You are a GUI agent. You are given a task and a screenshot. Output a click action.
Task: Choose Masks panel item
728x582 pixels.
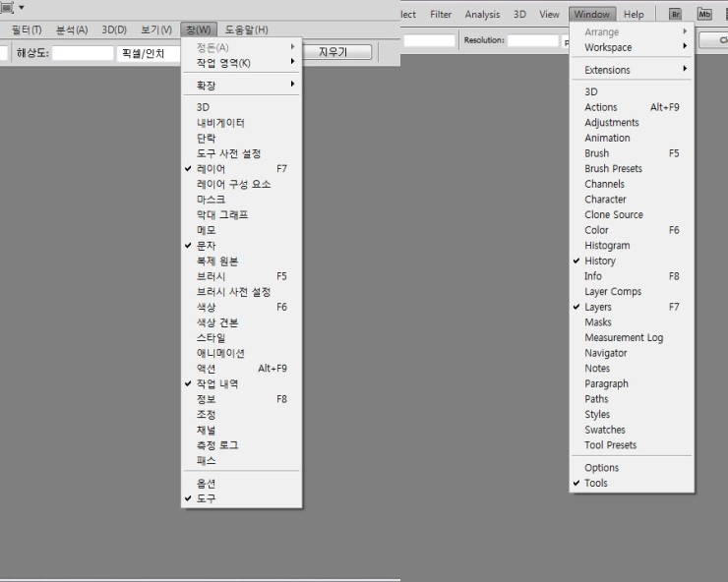632,322
